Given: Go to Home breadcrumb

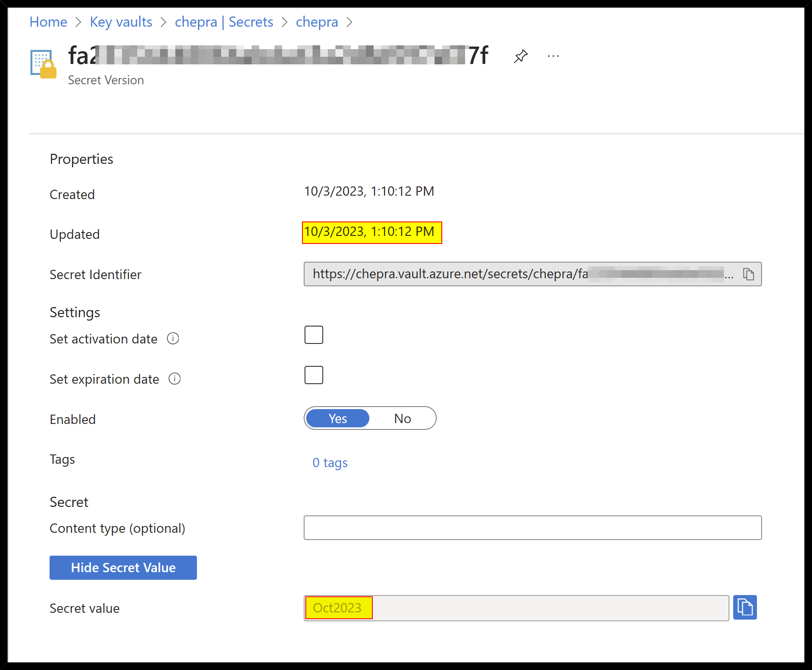Looking at the screenshot, I should tap(48, 22).
